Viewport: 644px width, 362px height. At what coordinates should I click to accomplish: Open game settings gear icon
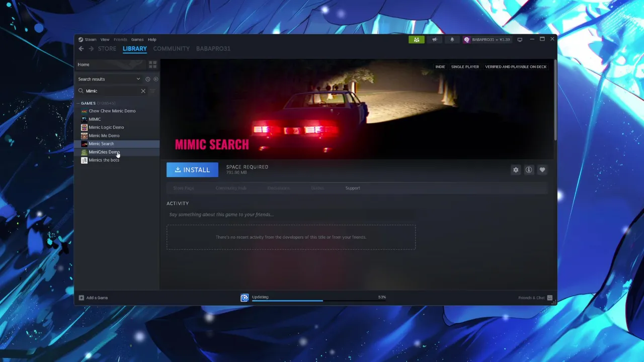(x=516, y=170)
